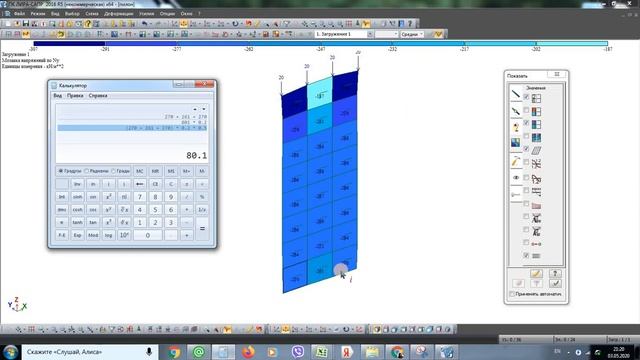
Task: Select the pencil-drawing tab in Показать panel
Action: point(516,161)
